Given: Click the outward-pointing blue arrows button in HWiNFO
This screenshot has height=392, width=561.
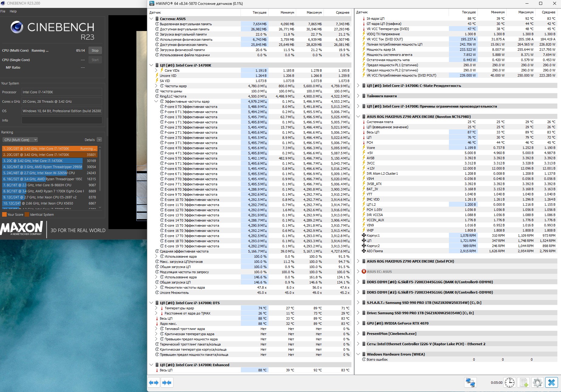Looking at the screenshot, I should (154, 383).
